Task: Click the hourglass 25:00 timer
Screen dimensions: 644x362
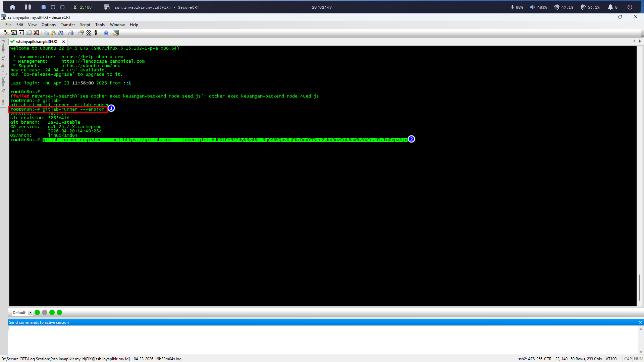Action: [83, 7]
